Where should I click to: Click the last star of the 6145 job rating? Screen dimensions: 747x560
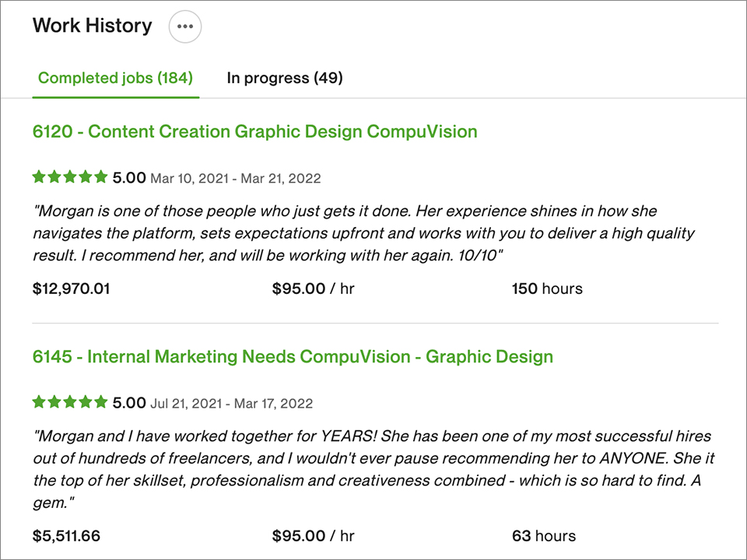(100, 402)
